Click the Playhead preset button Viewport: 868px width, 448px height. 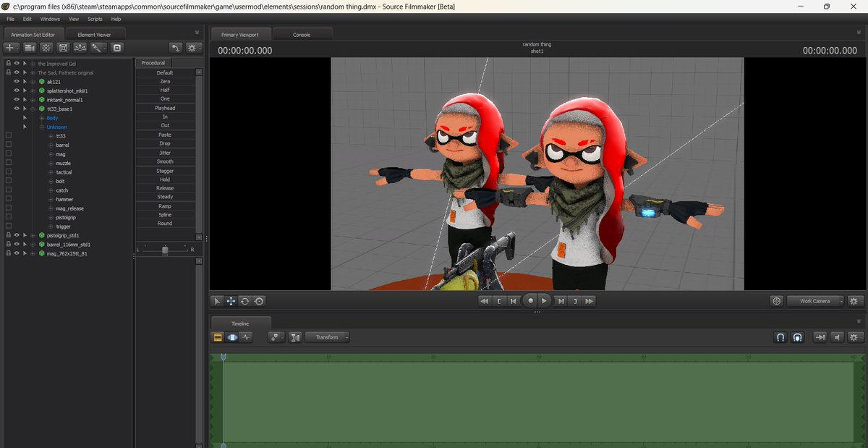pos(165,108)
